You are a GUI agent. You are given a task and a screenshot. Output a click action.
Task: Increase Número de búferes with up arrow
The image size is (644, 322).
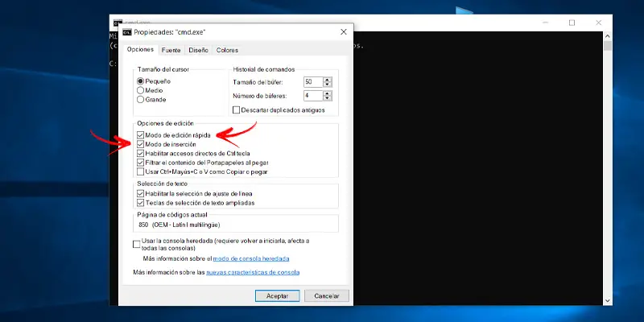(x=328, y=93)
